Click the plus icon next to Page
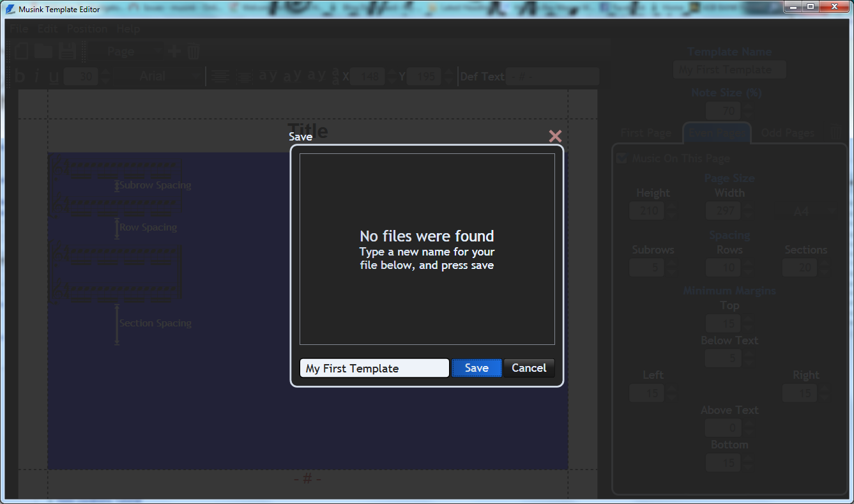 tap(174, 52)
